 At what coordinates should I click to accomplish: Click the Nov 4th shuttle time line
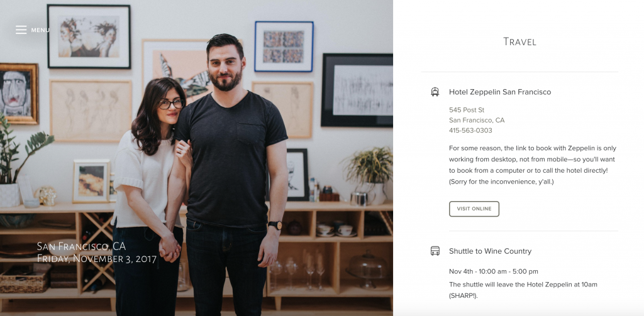(493, 271)
